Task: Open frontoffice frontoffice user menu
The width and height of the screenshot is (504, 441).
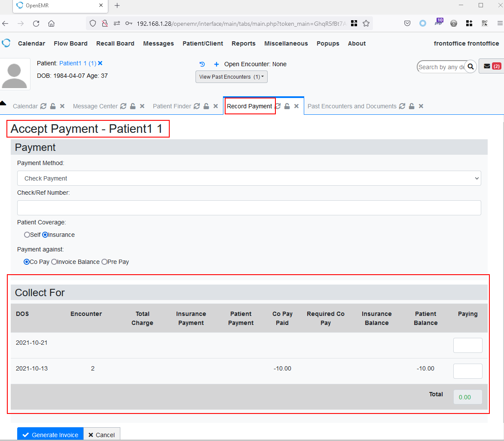Action: (466, 43)
